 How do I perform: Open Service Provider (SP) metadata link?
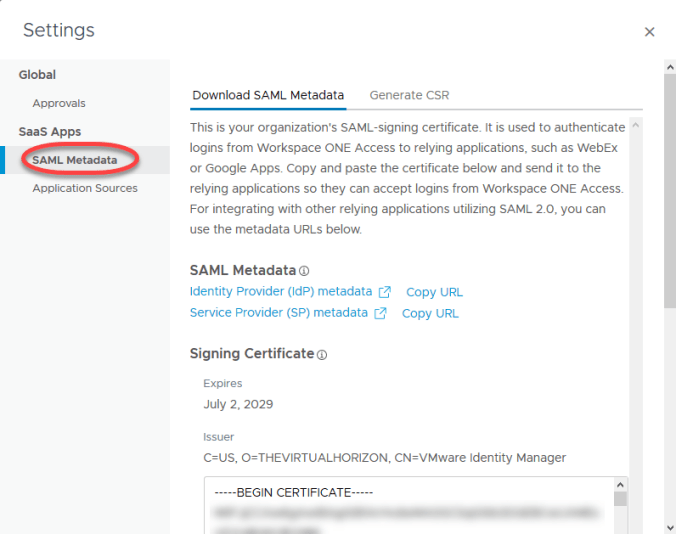279,312
